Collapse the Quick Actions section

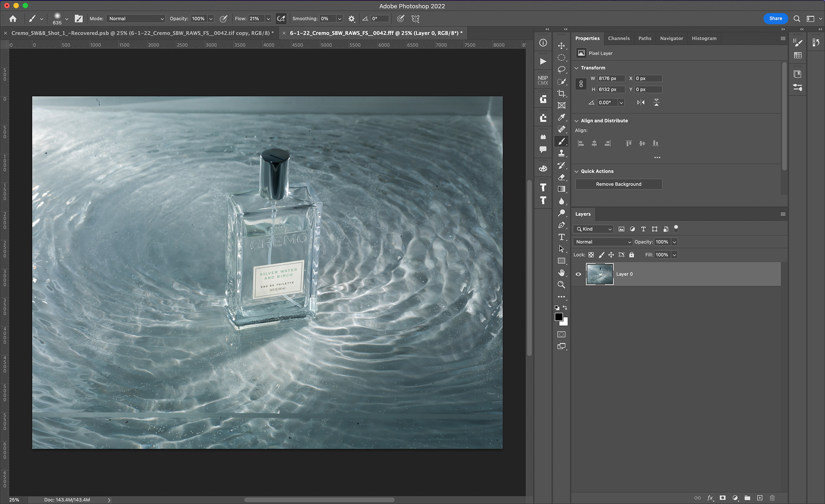coord(577,171)
